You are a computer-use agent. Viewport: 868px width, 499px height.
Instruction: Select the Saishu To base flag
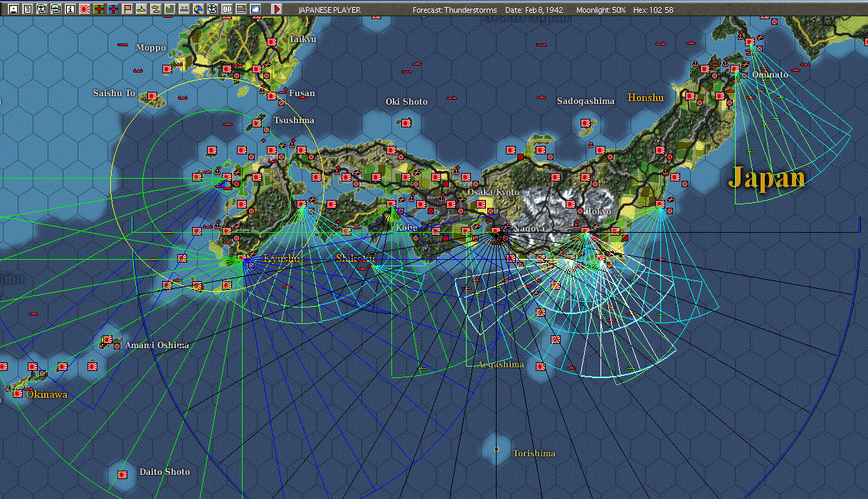(152, 96)
